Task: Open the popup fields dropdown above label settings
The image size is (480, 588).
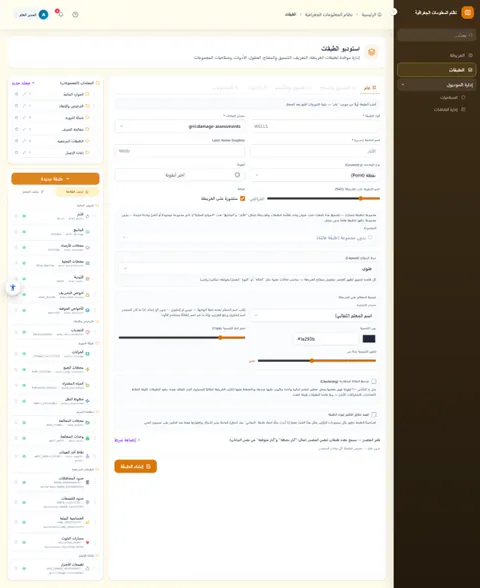Action: pyautogui.click(x=248, y=268)
